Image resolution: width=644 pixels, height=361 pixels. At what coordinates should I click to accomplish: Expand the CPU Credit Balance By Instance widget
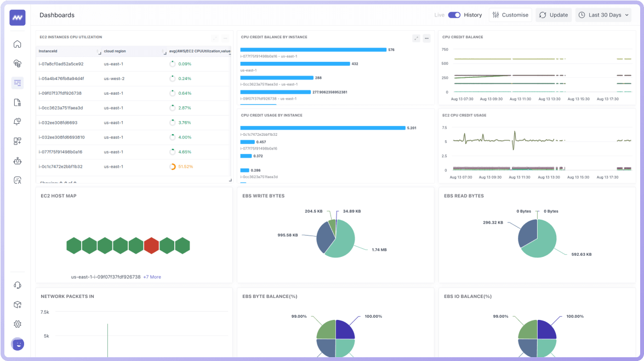(416, 38)
